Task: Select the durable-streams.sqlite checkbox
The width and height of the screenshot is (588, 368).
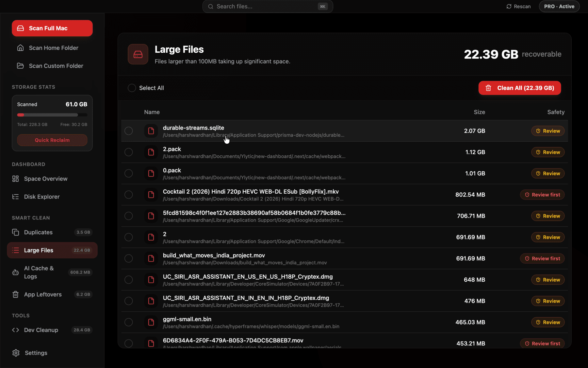Action: point(129,131)
